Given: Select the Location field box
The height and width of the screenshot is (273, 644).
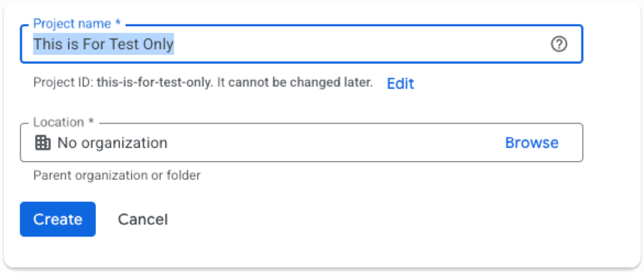Looking at the screenshot, I should pos(301,143).
